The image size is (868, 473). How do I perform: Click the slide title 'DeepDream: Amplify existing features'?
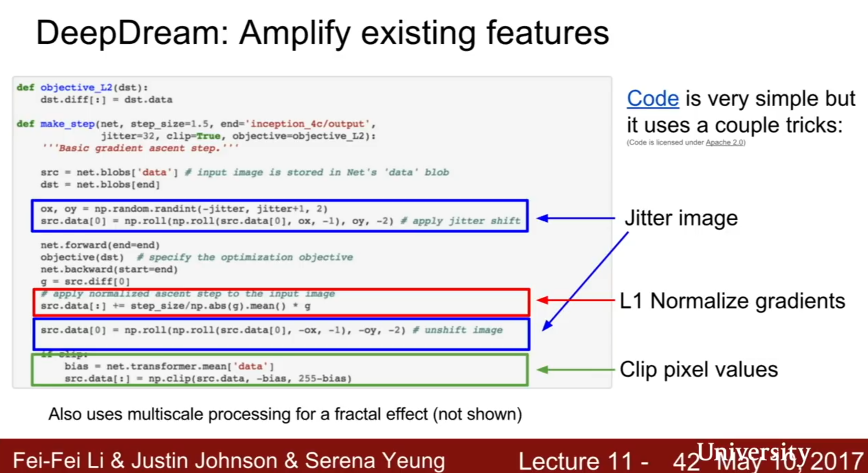[x=322, y=33]
